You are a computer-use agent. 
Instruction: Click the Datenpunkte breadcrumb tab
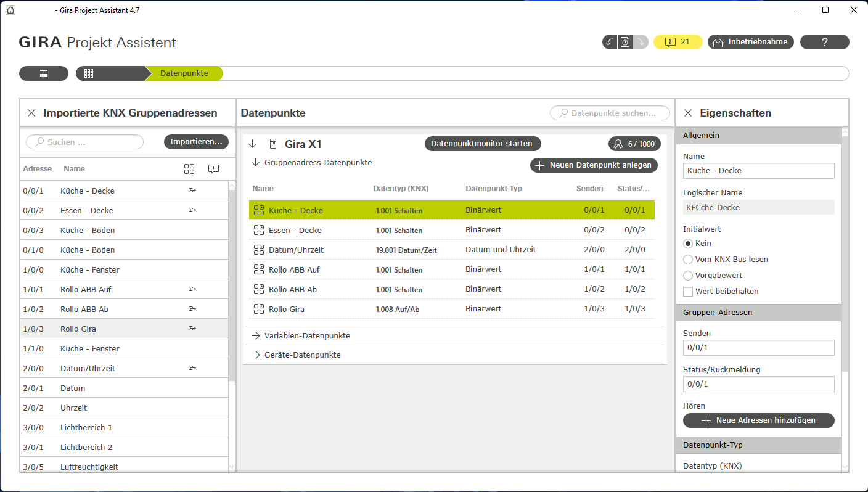tap(184, 73)
